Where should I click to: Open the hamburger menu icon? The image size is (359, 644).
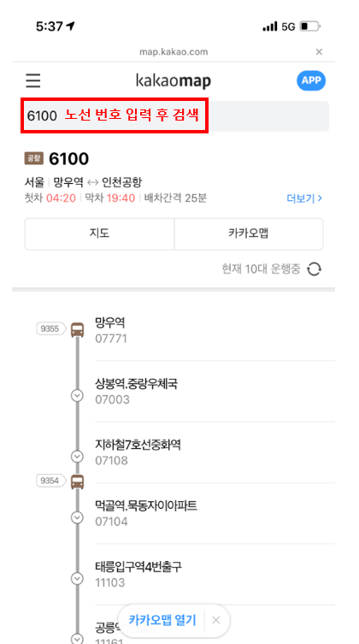pos(32,80)
